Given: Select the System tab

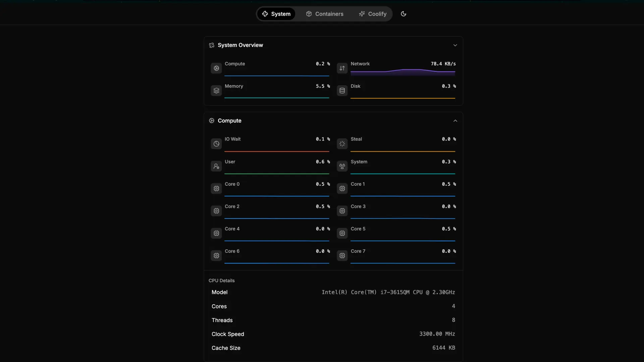Looking at the screenshot, I should click(x=276, y=14).
